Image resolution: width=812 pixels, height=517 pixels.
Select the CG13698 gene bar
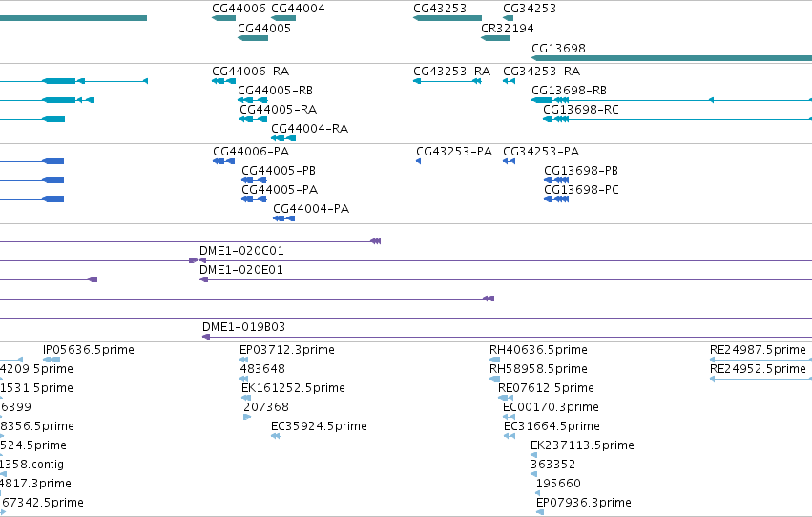pyautogui.click(x=672, y=58)
